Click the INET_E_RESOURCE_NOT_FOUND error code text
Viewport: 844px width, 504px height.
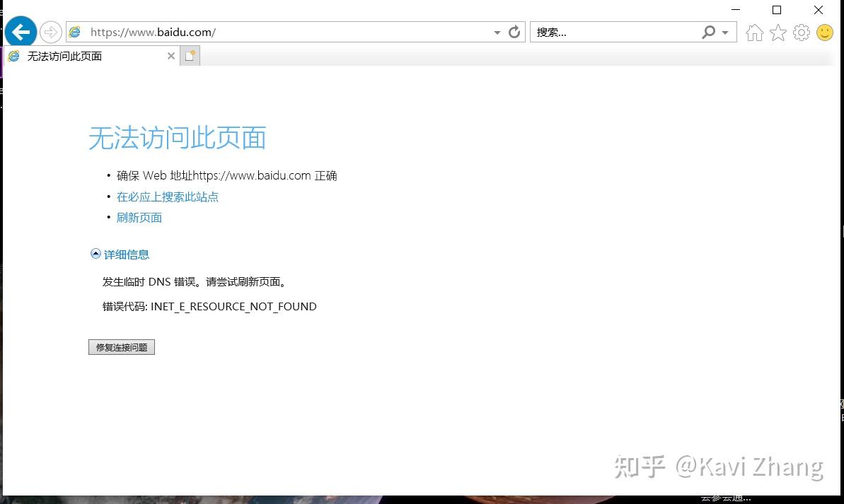click(x=233, y=307)
